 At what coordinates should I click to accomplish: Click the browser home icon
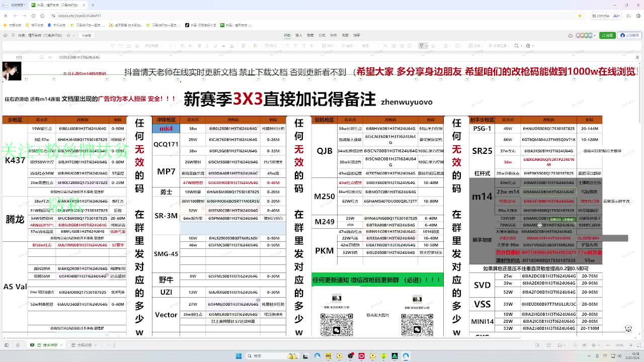coord(43,16)
